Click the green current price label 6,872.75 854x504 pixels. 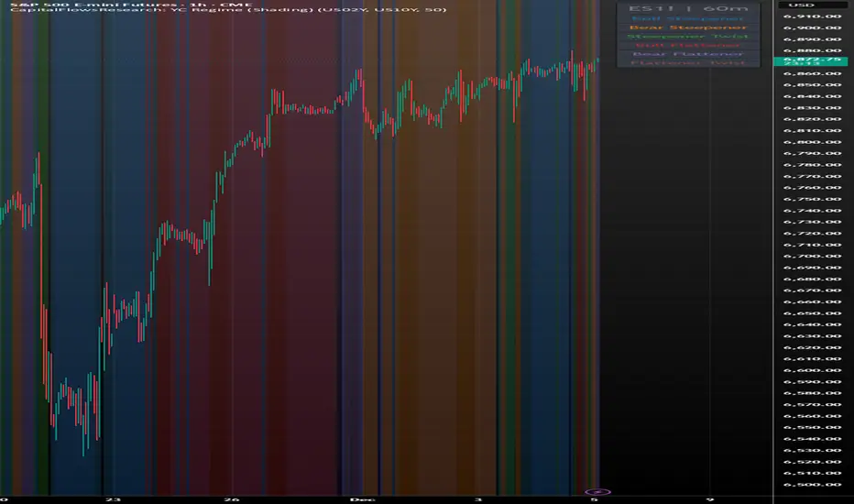click(x=810, y=61)
